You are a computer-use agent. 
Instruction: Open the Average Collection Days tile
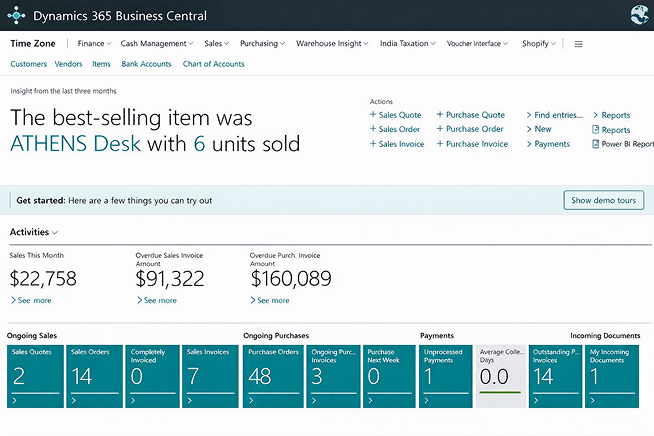[501, 376]
